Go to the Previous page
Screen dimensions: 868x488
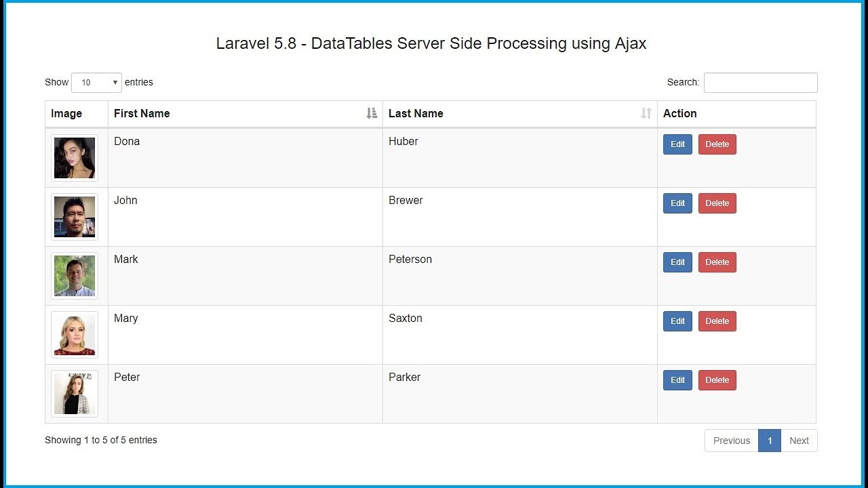click(732, 441)
